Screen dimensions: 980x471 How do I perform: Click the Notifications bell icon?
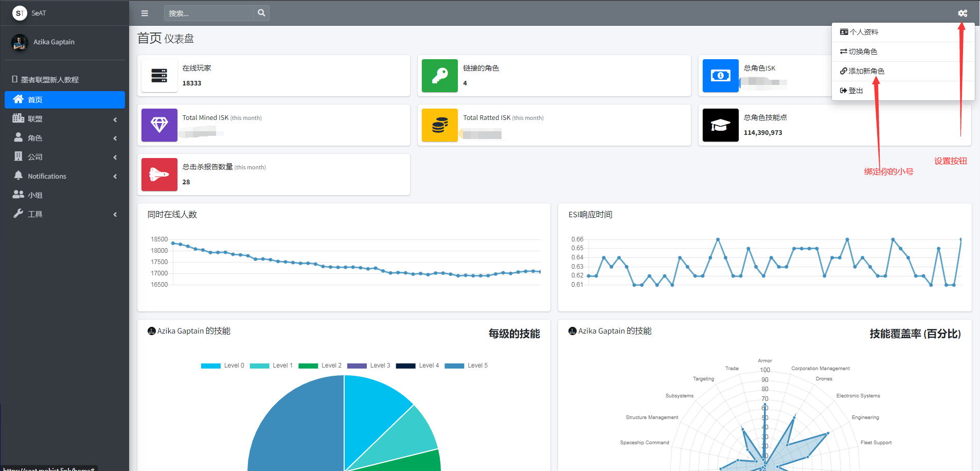point(19,176)
